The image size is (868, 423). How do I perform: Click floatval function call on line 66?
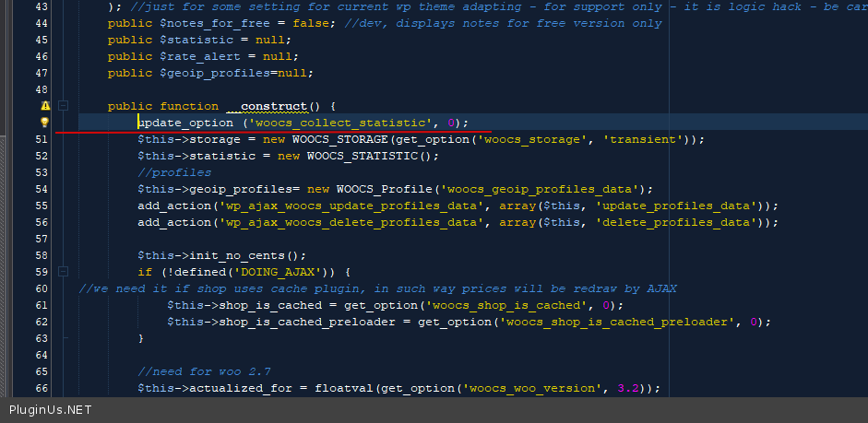(344, 388)
